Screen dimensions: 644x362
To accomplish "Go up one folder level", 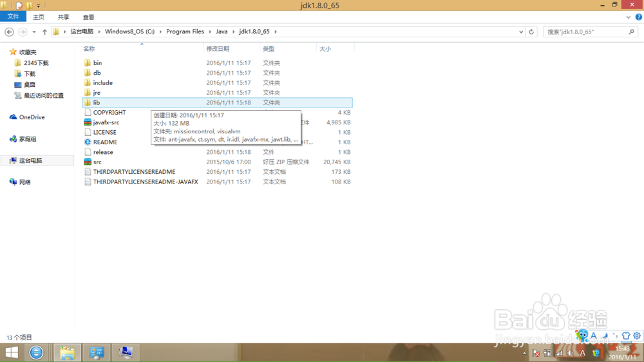I will 44,32.
